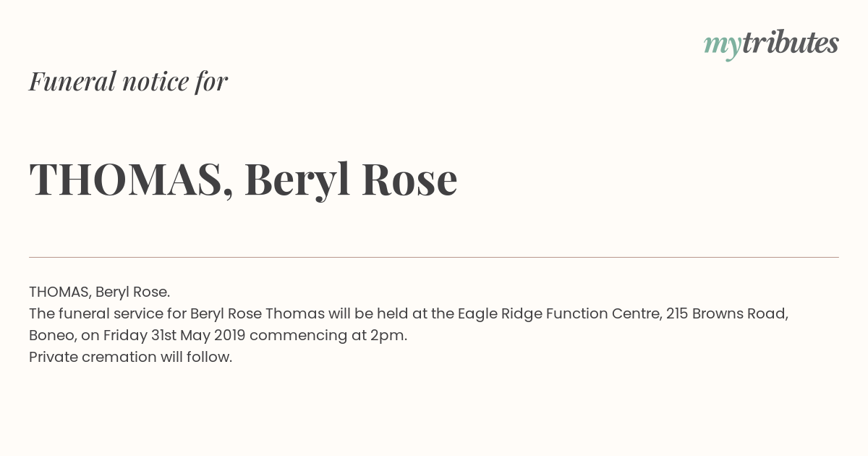Click "The funeral service" at the start of the paragraph
The width and height of the screenshot is (868, 456).
94,313
